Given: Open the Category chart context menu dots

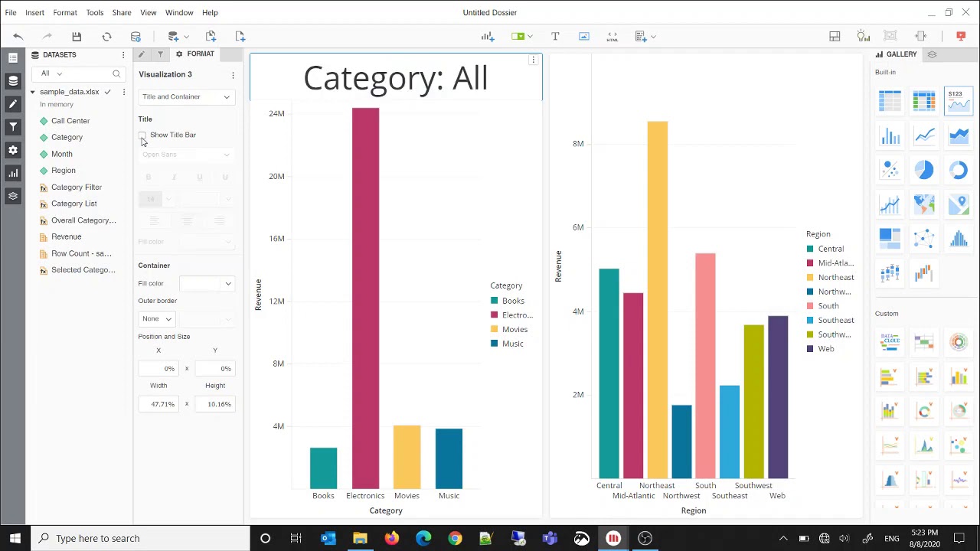Looking at the screenshot, I should (533, 60).
